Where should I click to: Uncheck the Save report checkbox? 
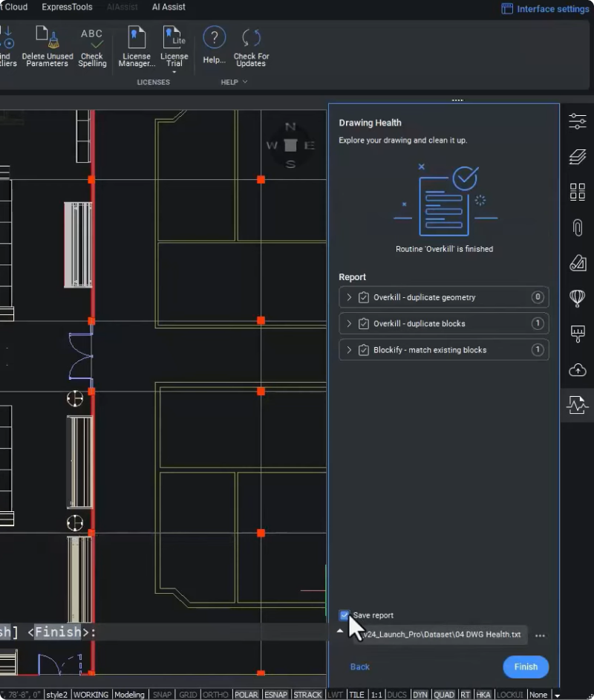[345, 615]
